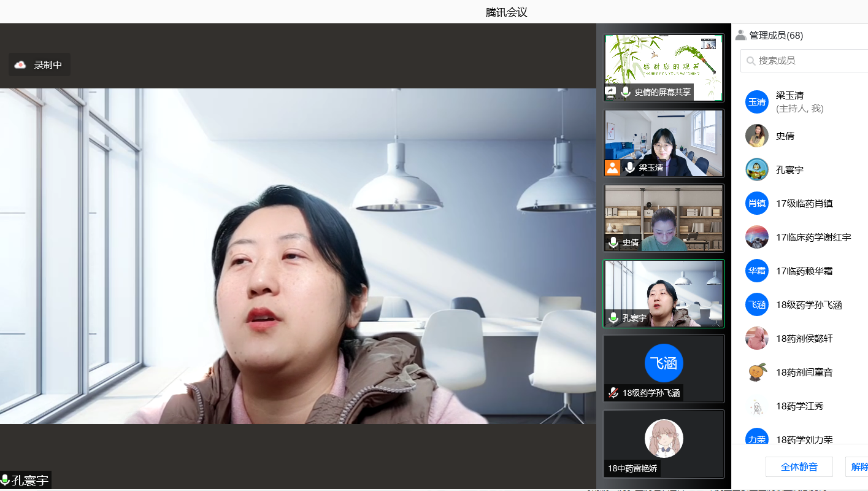The image size is (868, 491).
Task: Click the screen share icon on 史倩的屏幕共享 tile
Action: click(x=611, y=92)
